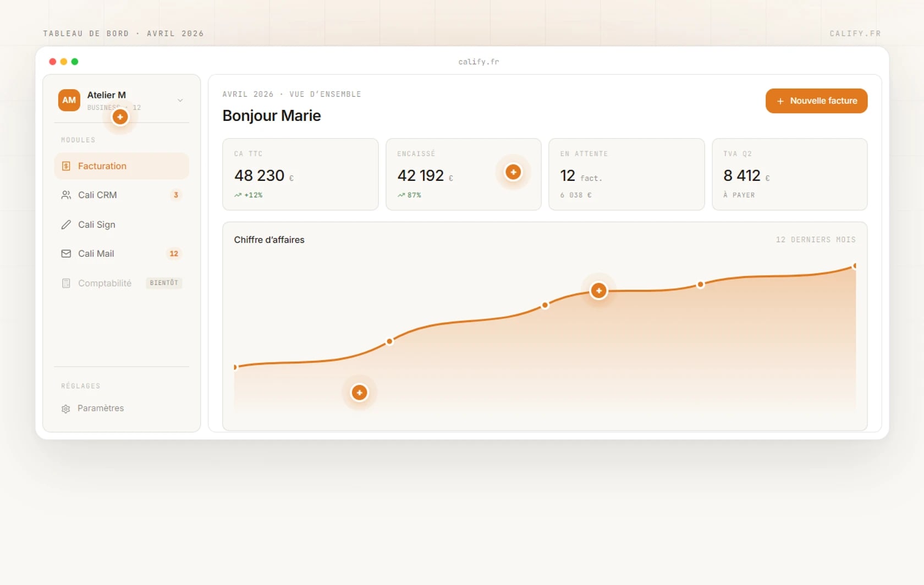
Task: Click the 87% trend arrow icon
Action: coord(401,195)
